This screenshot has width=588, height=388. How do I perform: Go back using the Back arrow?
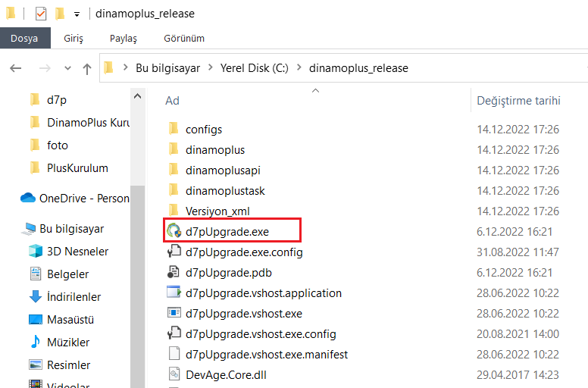[x=16, y=68]
